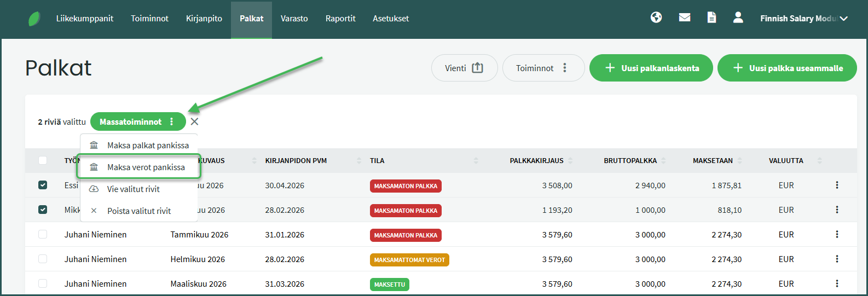Open the globe language icon
Screen dimensions: 868x296
(656, 18)
